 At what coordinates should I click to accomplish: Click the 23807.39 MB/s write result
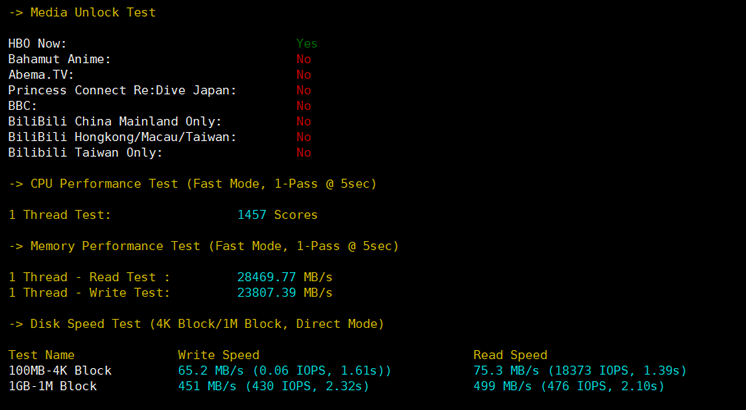tap(284, 293)
